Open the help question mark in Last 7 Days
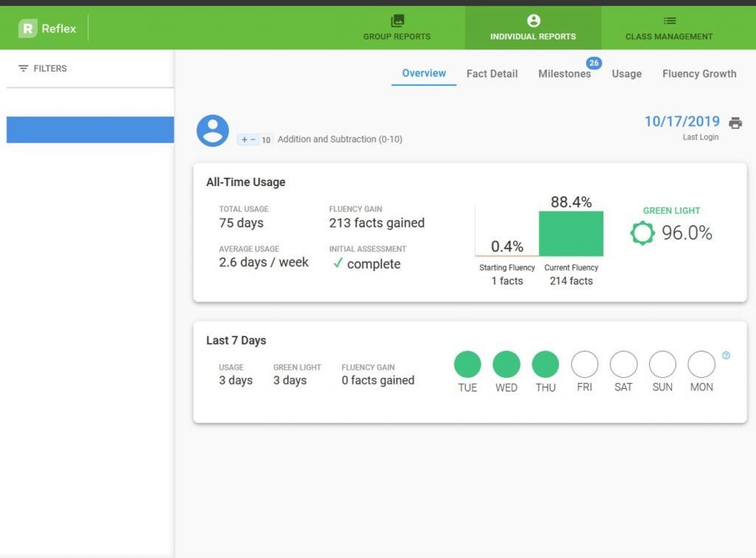Screen dimensions: 756x558 click(726, 355)
